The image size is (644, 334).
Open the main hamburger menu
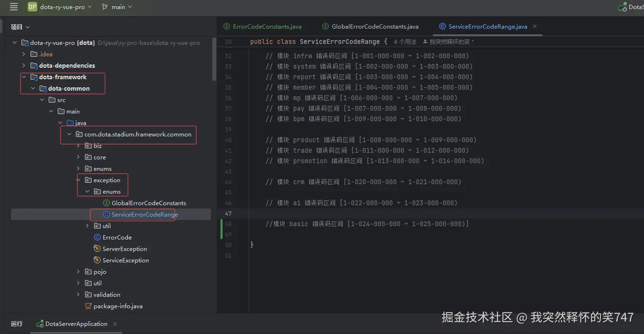[13, 7]
